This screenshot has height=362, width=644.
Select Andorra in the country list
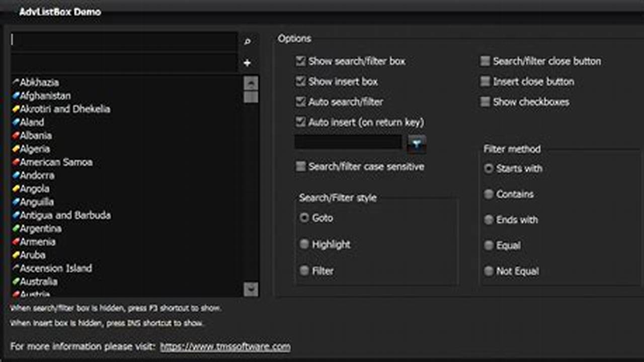[x=38, y=175]
